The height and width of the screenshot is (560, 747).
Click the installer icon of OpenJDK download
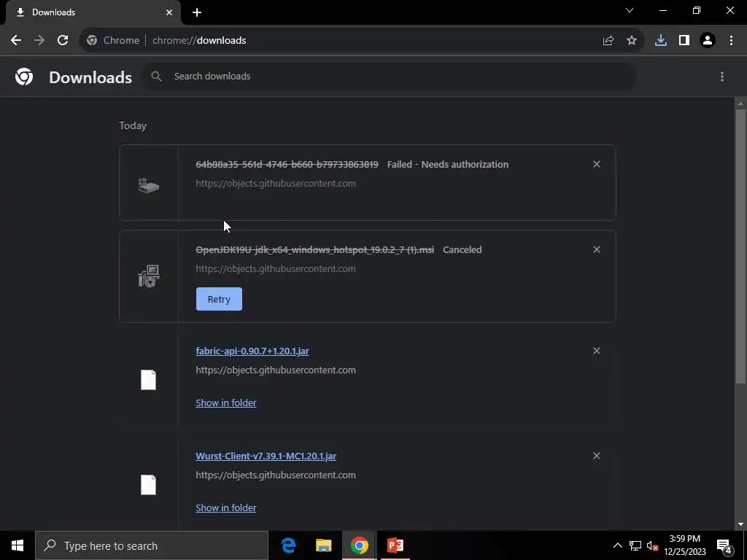point(149,276)
